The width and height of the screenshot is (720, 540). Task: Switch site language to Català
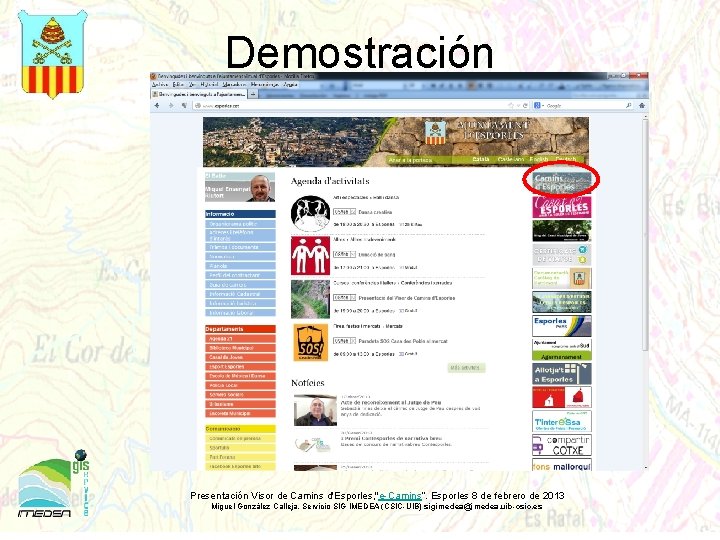pyautogui.click(x=481, y=159)
